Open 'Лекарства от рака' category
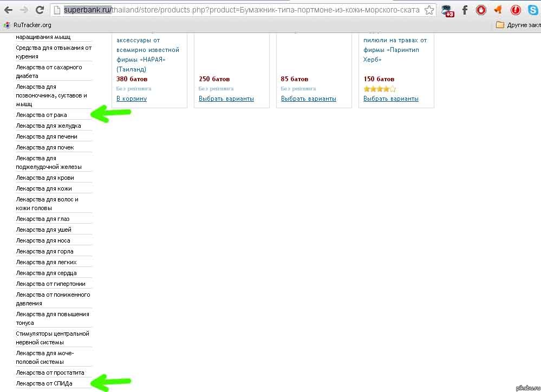541x392 pixels. [42, 115]
